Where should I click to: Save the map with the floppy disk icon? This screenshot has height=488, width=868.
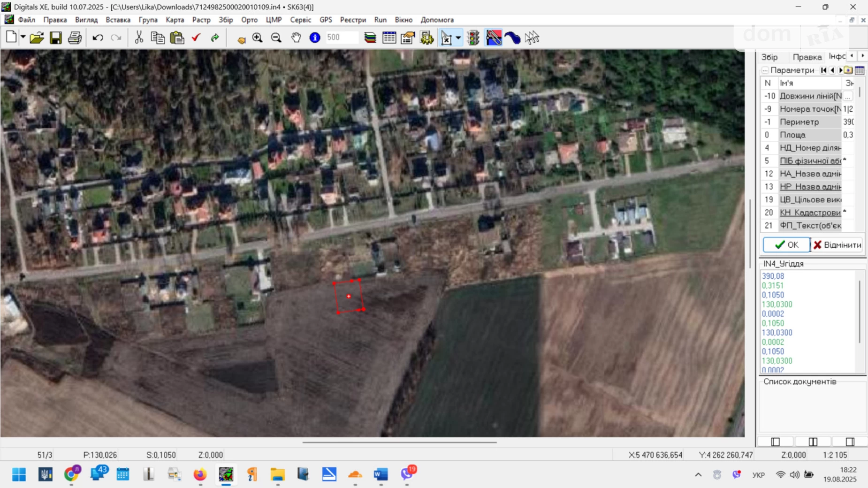pos(56,38)
